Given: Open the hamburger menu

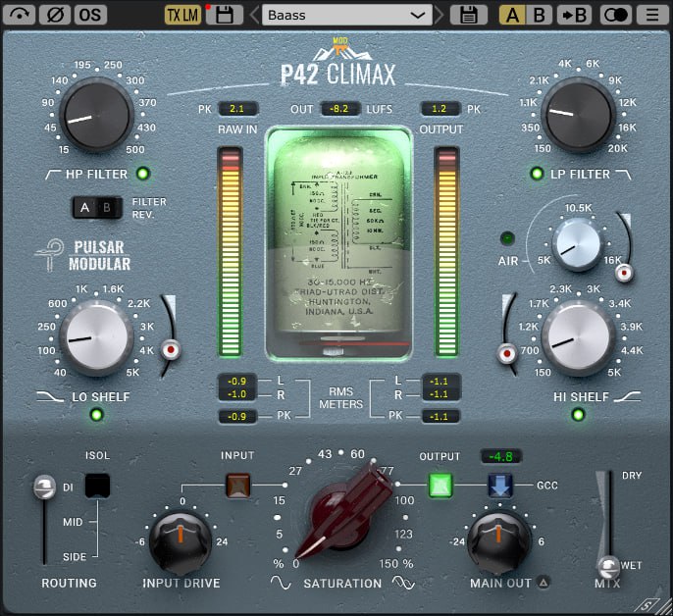Looking at the screenshot, I should [x=652, y=16].
